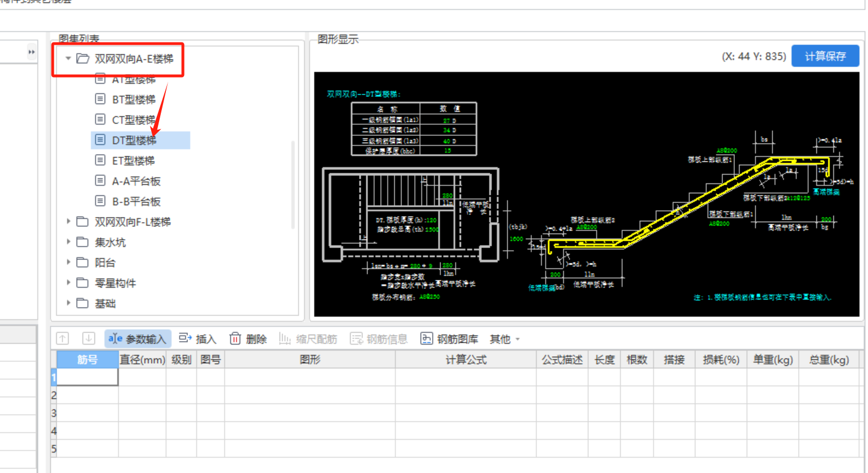Click the 根数 column header
The image size is (868, 473).
click(x=637, y=360)
